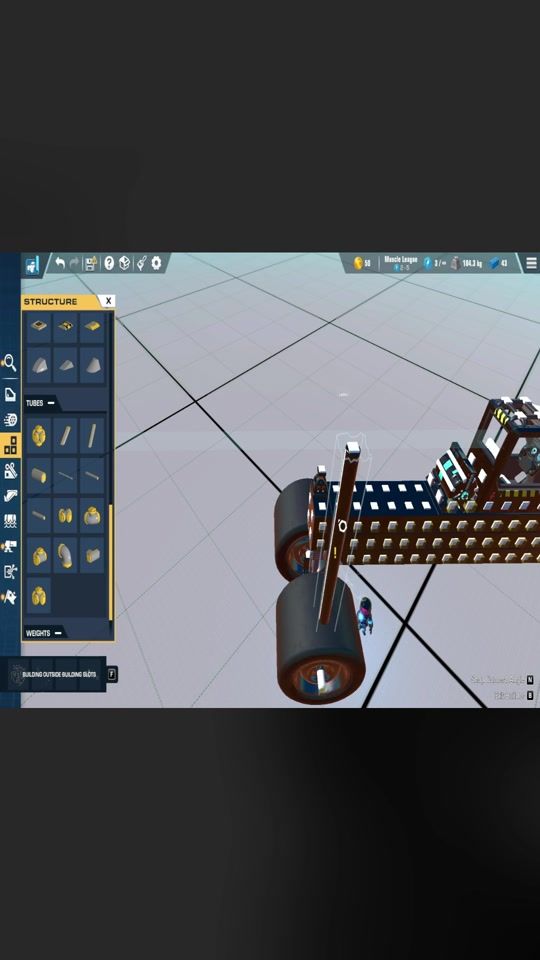The image size is (540, 960).
Task: Pick the curved elbow tube piece
Action: click(x=65, y=555)
